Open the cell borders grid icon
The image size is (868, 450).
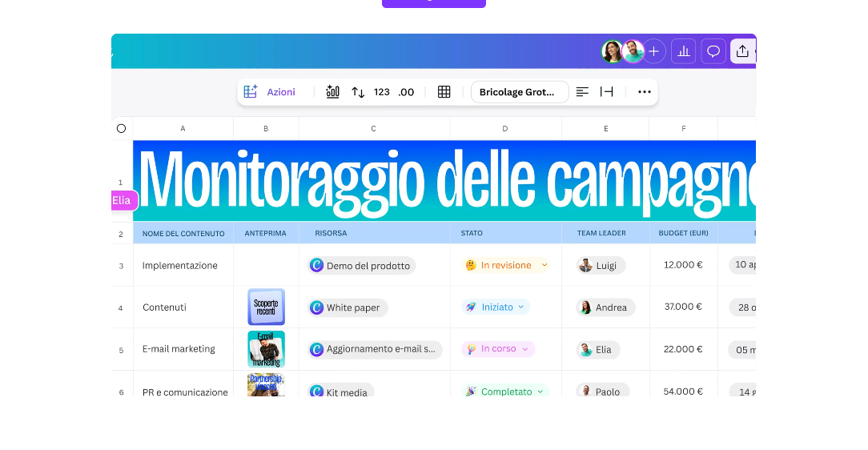point(444,92)
